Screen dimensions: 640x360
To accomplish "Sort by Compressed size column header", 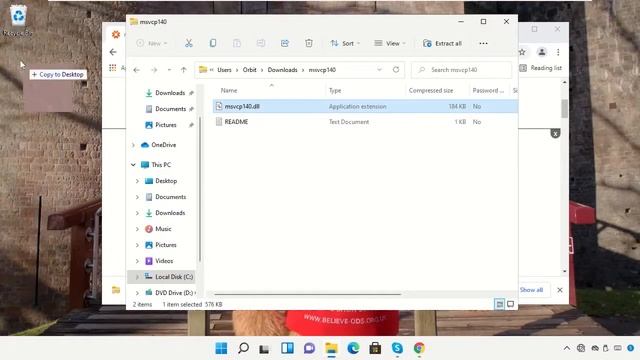I will pyautogui.click(x=431, y=91).
